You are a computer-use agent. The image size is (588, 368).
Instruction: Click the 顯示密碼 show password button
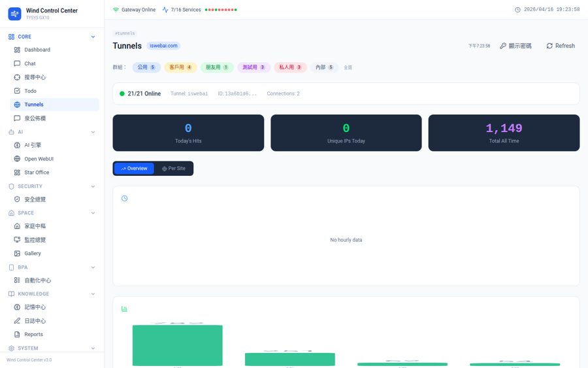(x=515, y=46)
